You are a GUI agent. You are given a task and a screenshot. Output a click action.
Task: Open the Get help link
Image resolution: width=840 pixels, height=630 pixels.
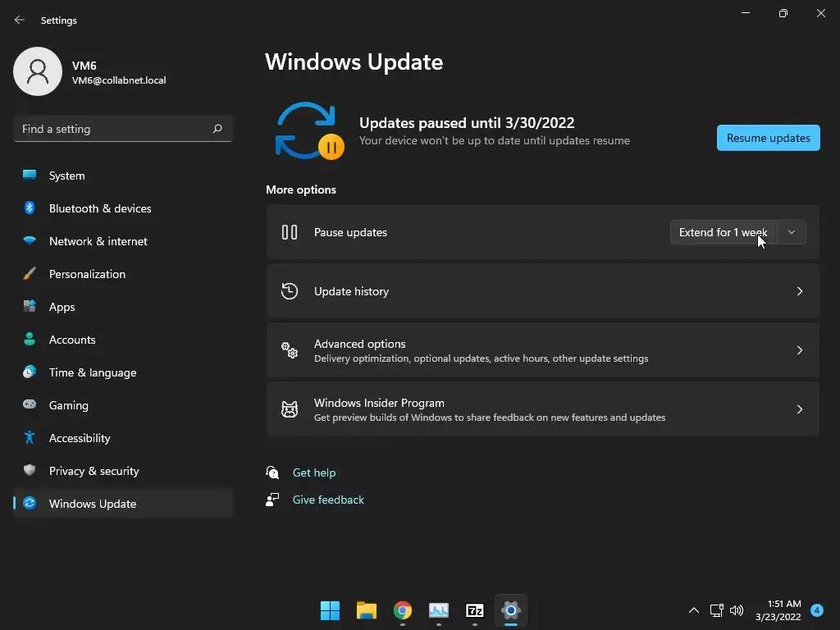(x=314, y=472)
